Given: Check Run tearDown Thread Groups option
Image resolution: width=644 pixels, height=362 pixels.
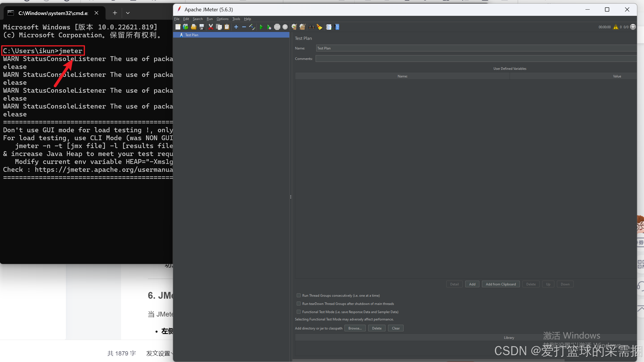Looking at the screenshot, I should pos(299,304).
